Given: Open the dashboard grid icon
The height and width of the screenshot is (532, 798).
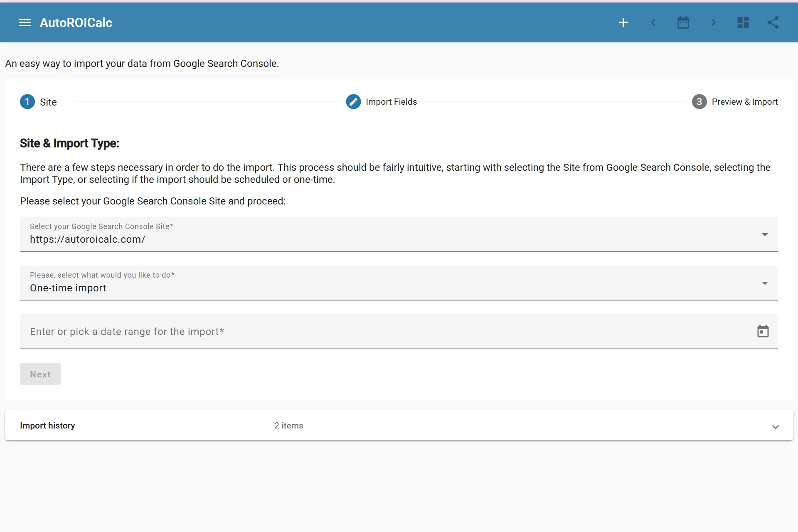Looking at the screenshot, I should pyautogui.click(x=743, y=22).
